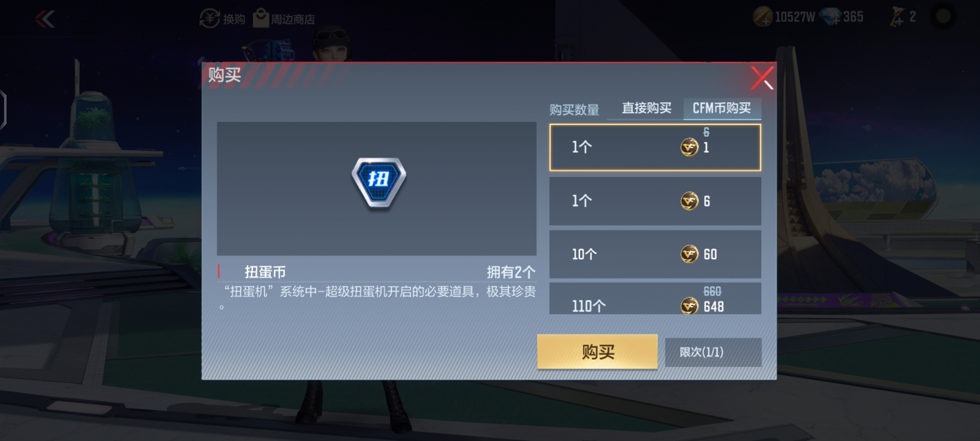
Task: Tap the diamond currency icon
Action: coord(831,17)
